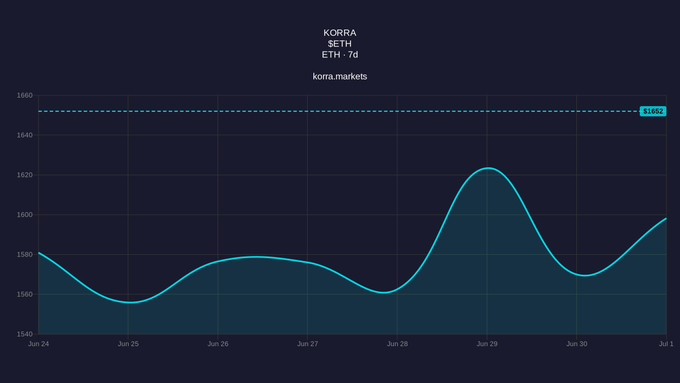
Task: Click the Jun 29 date label
Action: [487, 344]
